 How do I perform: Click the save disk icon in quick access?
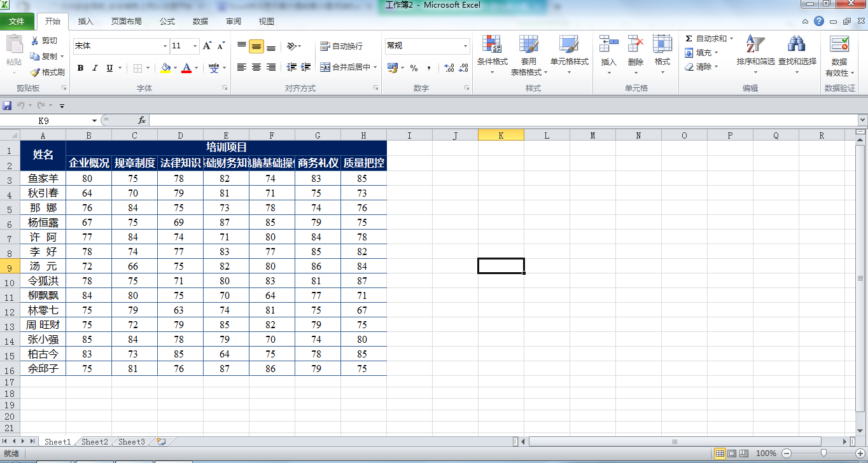click(x=7, y=106)
